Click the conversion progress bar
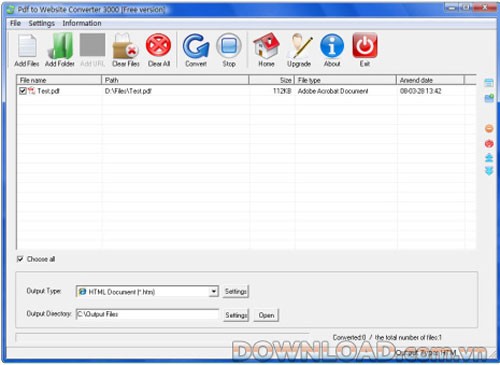This screenshot has width=500, height=365. coord(162,337)
